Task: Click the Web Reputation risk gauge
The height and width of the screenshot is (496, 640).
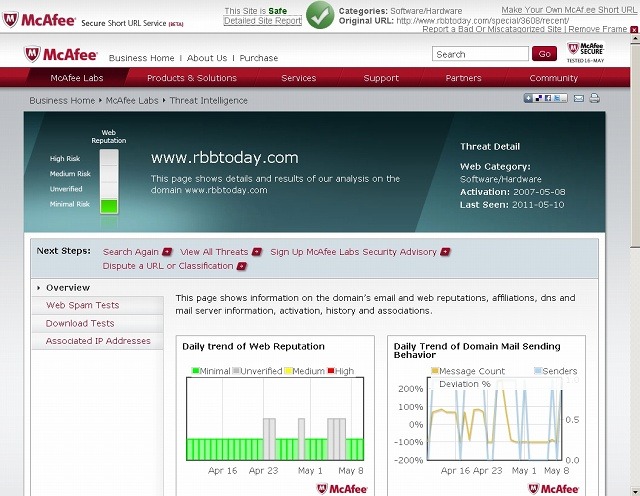Action: 109,181
